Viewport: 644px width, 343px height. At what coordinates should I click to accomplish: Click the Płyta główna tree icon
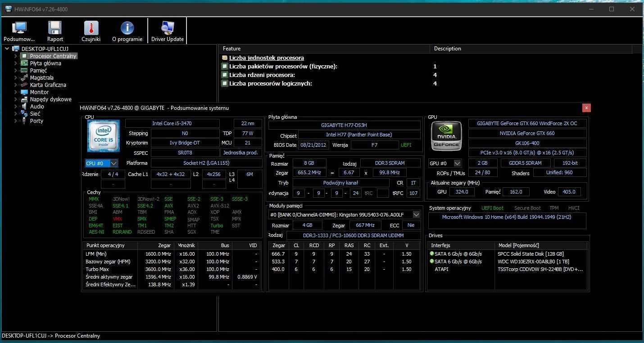[x=24, y=63]
